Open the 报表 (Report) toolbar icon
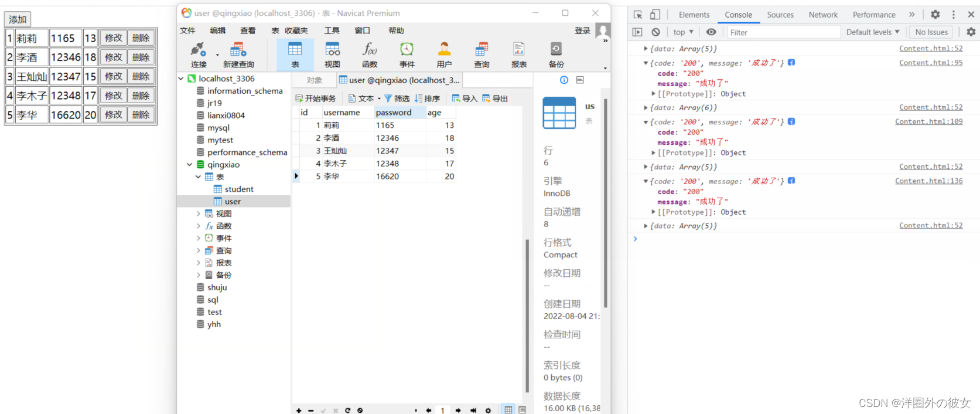980x414 pixels. (519, 55)
